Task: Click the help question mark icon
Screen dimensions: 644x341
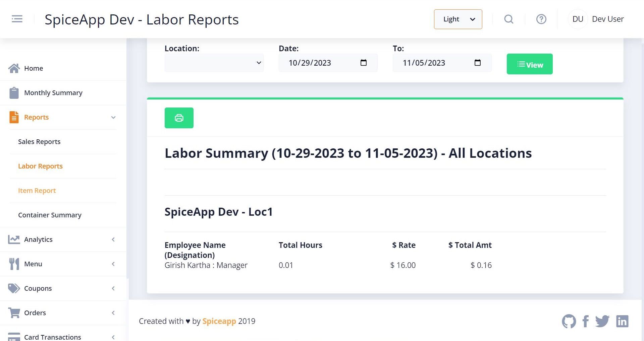Action: pyautogui.click(x=541, y=19)
